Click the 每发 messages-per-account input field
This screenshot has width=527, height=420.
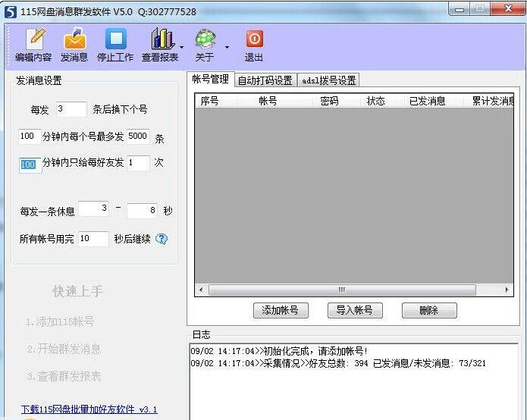click(x=71, y=109)
